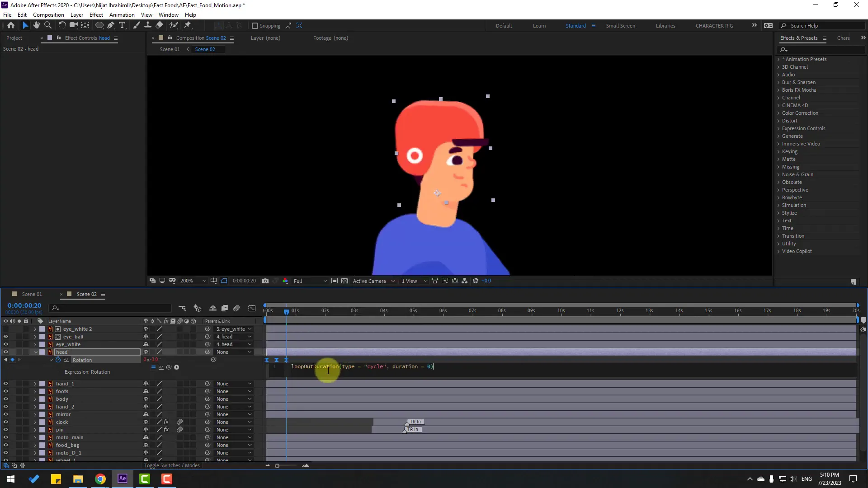The image size is (868, 488).
Task: Expand the Color Correction effects category
Action: [x=800, y=113]
